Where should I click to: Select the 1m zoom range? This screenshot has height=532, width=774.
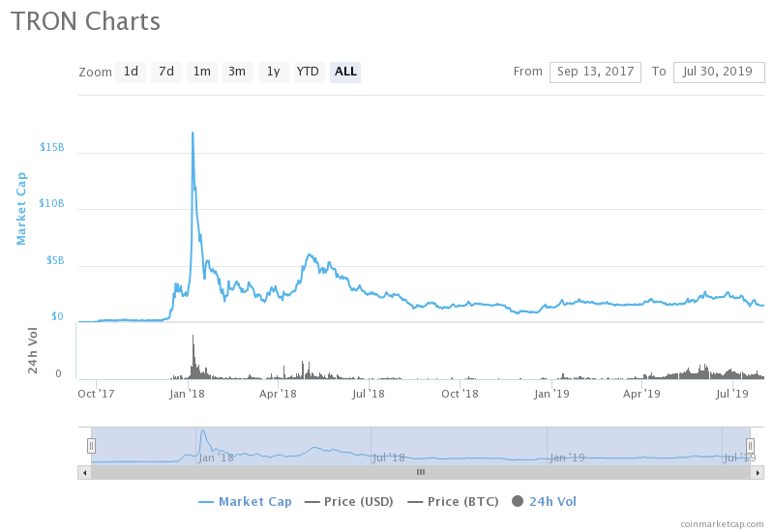(x=202, y=72)
